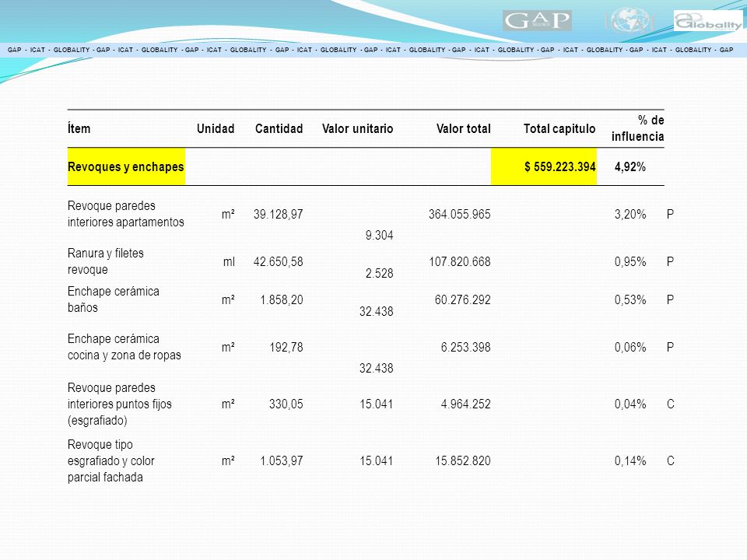Screen dimensions: 747x560
Task: Click 'Revoque paredes interiores puntos fijos' item
Action: tap(120, 404)
